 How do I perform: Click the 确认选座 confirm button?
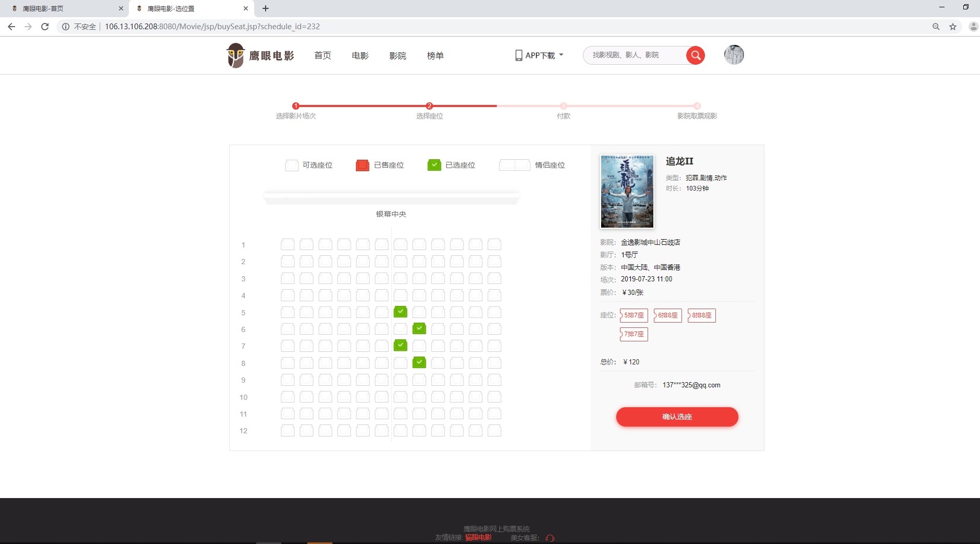[x=677, y=417]
